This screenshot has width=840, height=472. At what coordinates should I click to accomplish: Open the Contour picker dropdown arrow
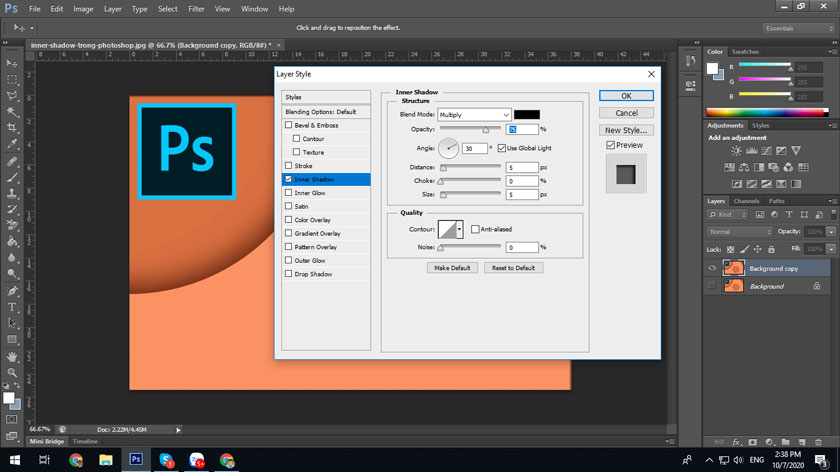click(x=459, y=229)
